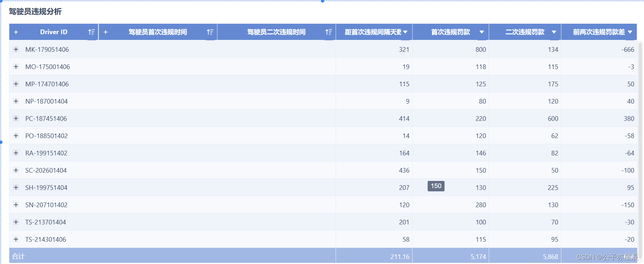Sort by Driver ID column icon

[92, 32]
